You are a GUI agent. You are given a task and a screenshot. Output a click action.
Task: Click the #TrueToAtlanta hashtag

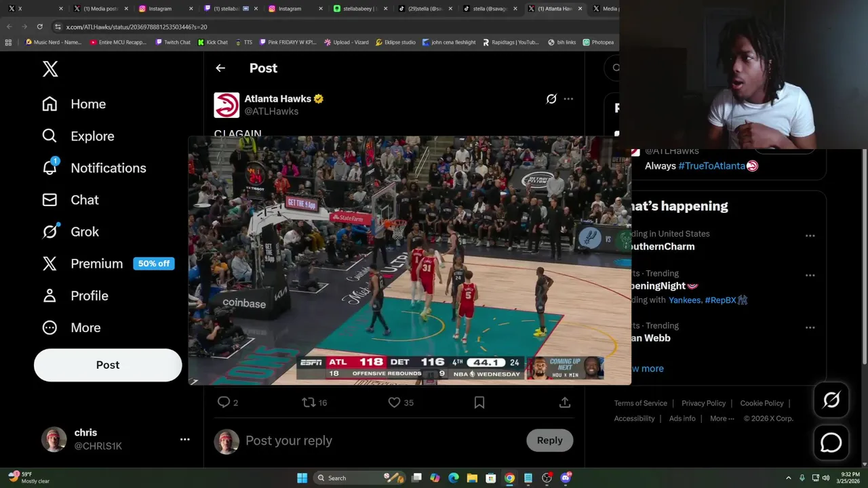click(712, 166)
